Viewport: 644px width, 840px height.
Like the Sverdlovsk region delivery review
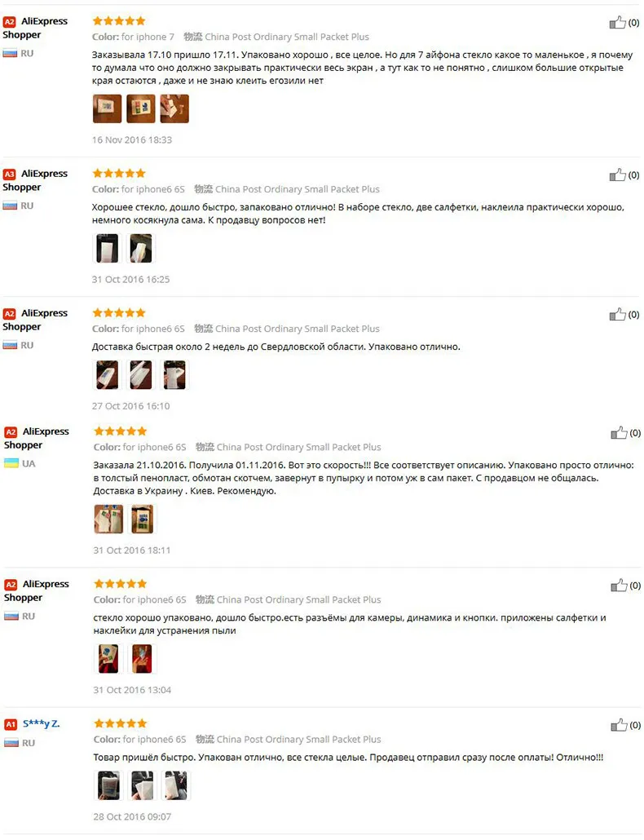point(617,315)
